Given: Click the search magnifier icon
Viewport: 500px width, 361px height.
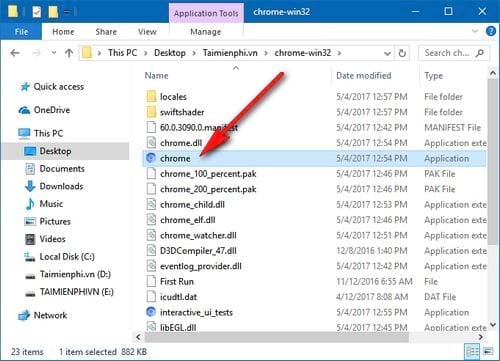Looking at the screenshot, I should tap(480, 53).
